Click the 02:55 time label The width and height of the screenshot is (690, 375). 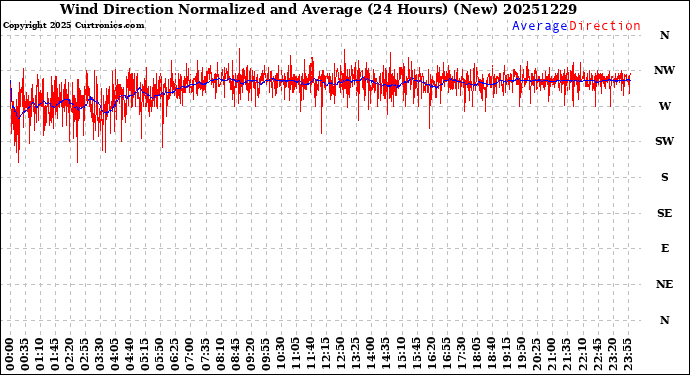[84, 354]
